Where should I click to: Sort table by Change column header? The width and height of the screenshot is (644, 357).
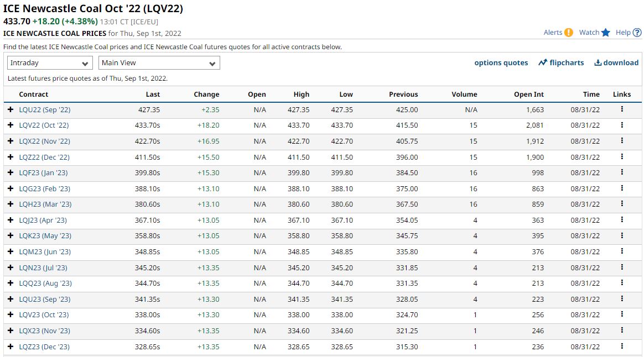(206, 95)
